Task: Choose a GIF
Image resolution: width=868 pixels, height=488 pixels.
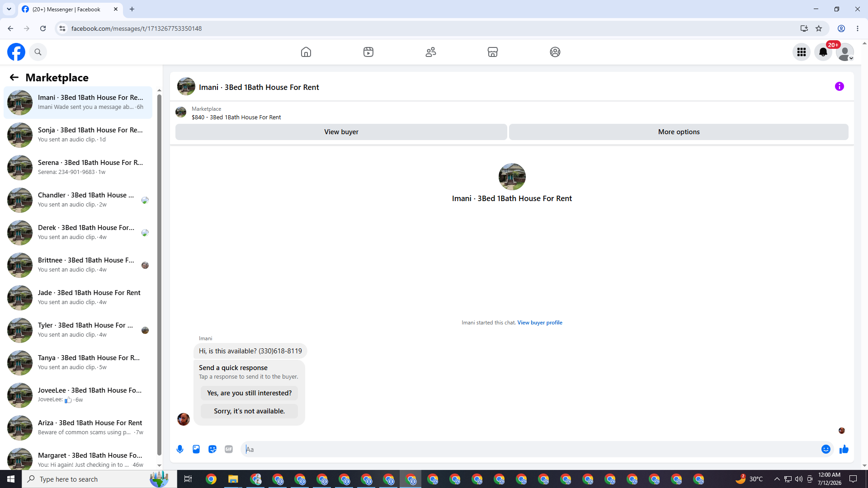Action: pyautogui.click(x=229, y=449)
